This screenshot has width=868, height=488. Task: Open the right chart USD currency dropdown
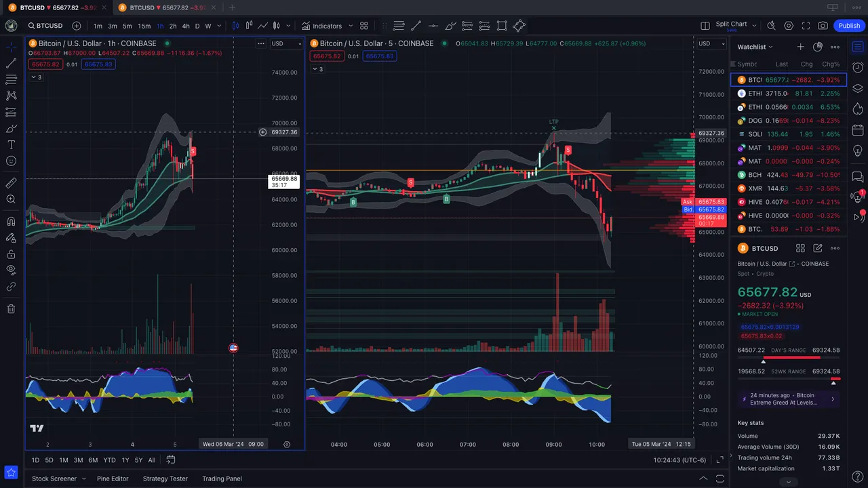click(712, 43)
